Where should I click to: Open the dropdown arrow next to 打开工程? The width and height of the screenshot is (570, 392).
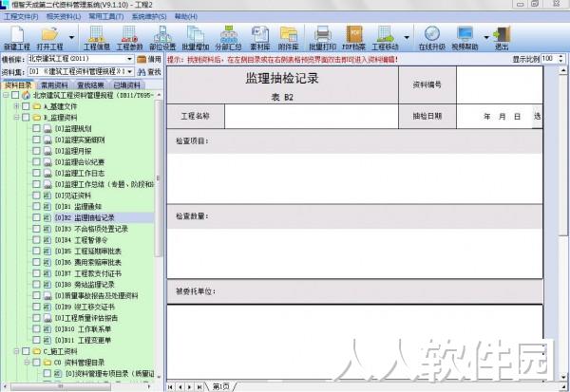(x=71, y=37)
